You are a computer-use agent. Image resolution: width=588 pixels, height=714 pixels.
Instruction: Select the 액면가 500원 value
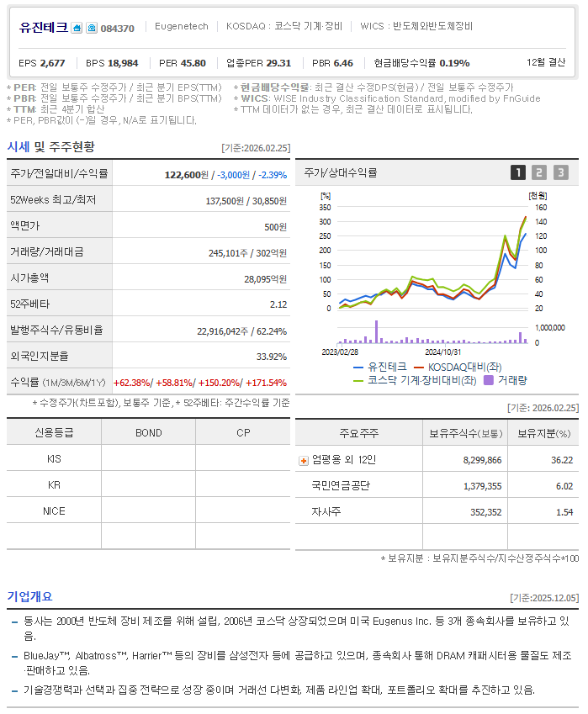[276, 227]
